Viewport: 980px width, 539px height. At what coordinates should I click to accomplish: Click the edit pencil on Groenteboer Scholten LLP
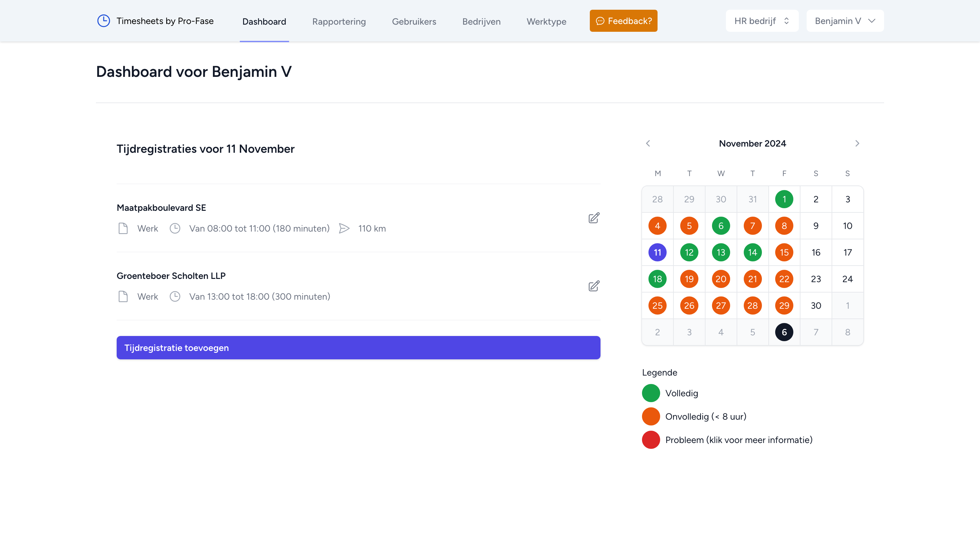[593, 286]
